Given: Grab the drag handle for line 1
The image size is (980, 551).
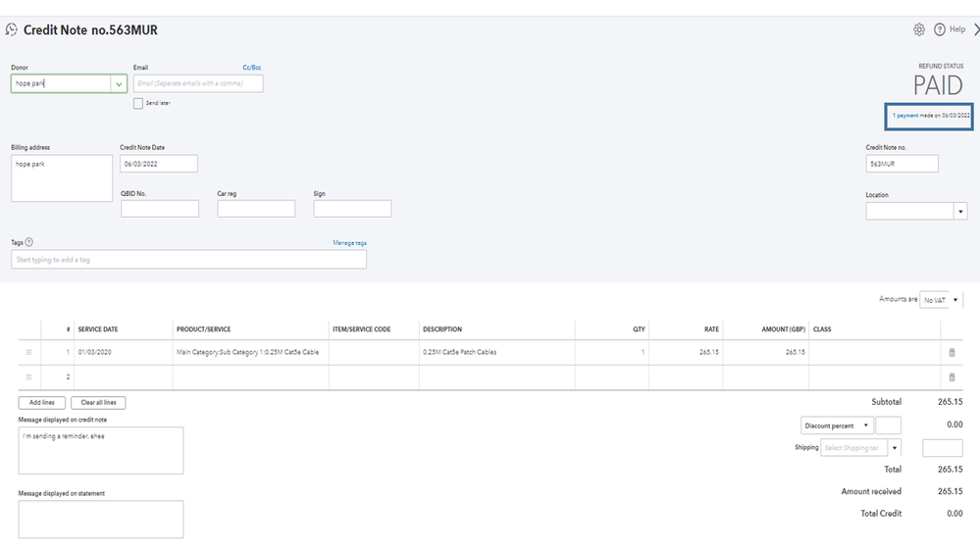Looking at the screenshot, I should 28,352.
